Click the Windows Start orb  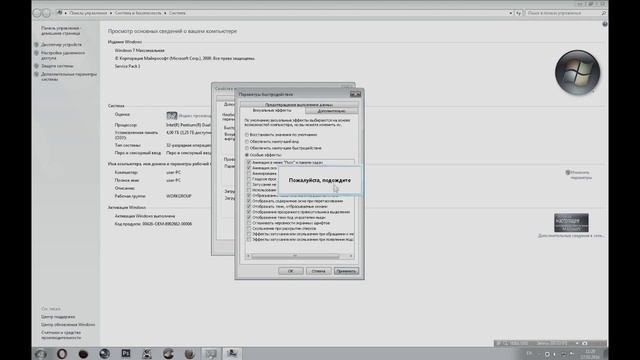click(x=41, y=354)
